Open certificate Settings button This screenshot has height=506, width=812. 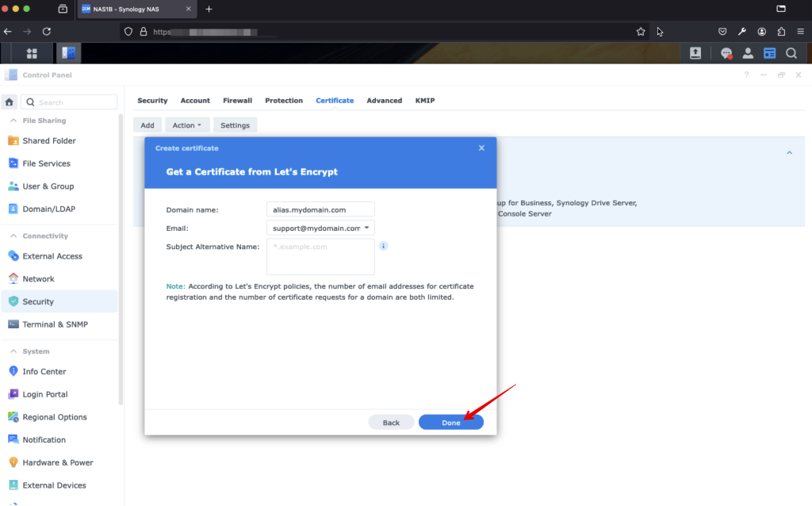click(x=235, y=125)
